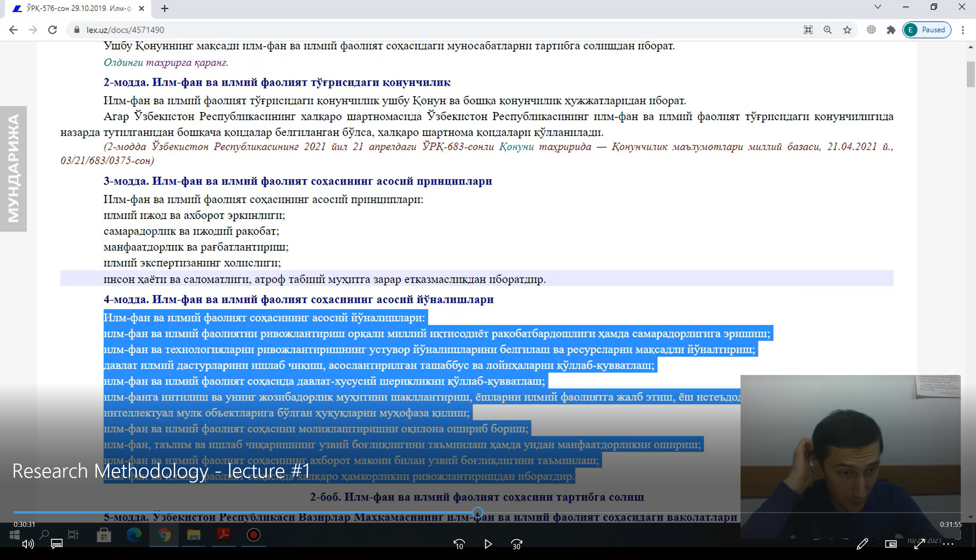The image size is (976, 560).
Task: Click the Paused profile button
Action: (927, 30)
